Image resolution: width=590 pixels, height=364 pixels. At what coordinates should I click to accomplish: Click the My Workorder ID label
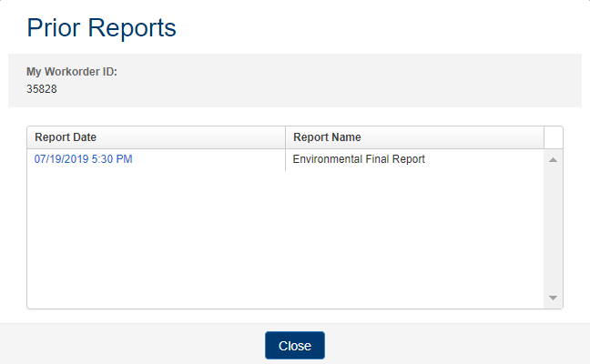[x=72, y=72]
